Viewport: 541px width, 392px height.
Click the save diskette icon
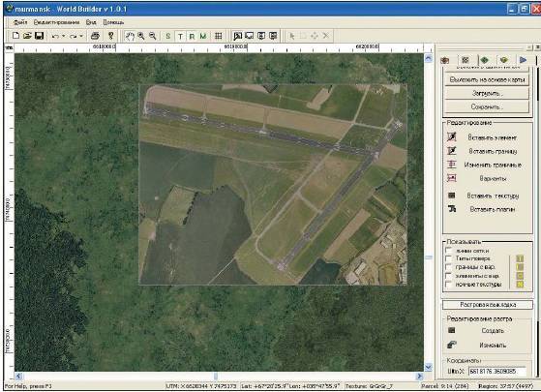click(39, 36)
